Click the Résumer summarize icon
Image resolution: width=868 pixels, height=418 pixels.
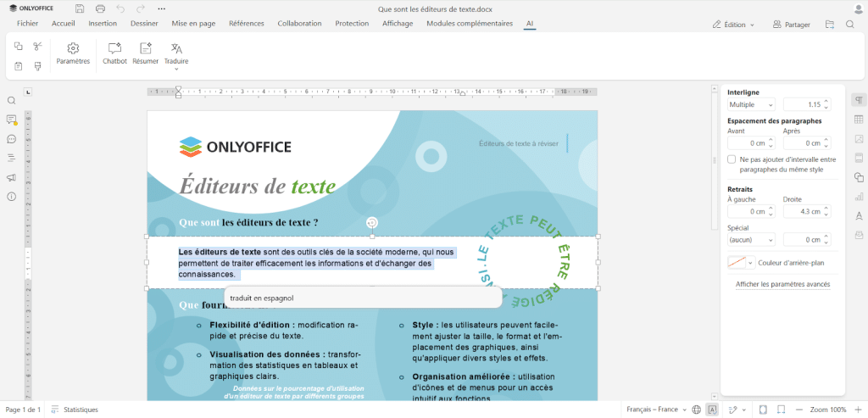[x=145, y=53]
